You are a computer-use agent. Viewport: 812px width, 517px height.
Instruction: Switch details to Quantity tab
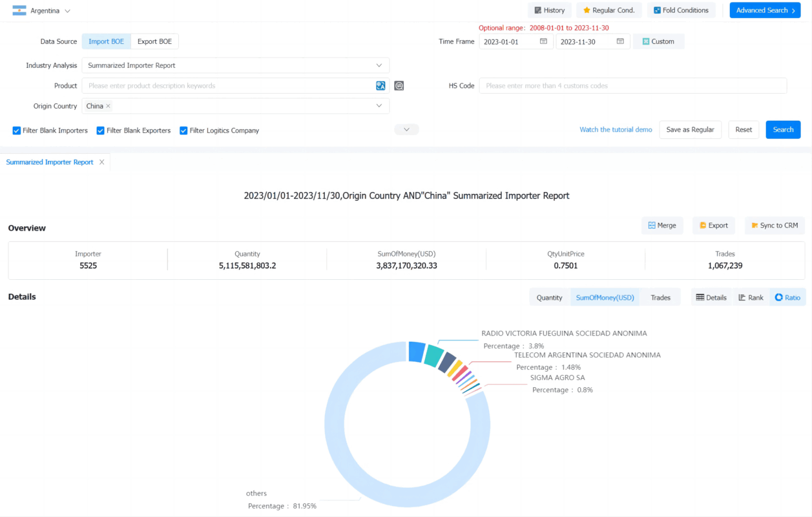click(549, 297)
